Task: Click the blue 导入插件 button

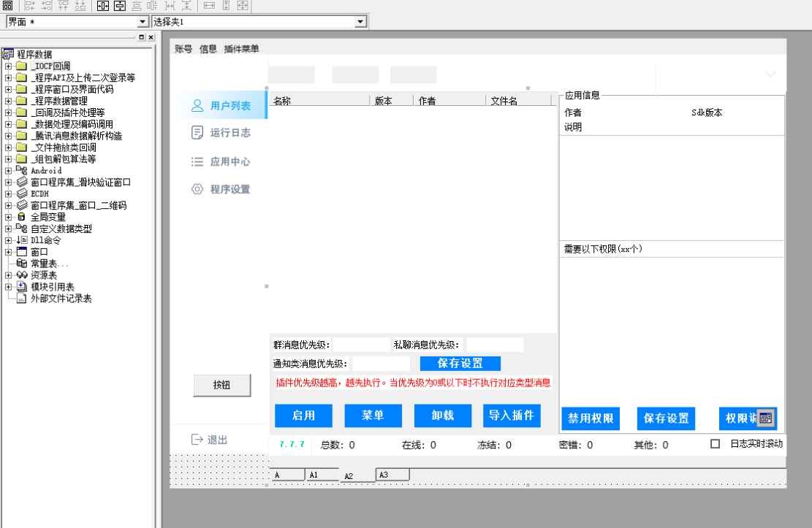Action: 512,416
